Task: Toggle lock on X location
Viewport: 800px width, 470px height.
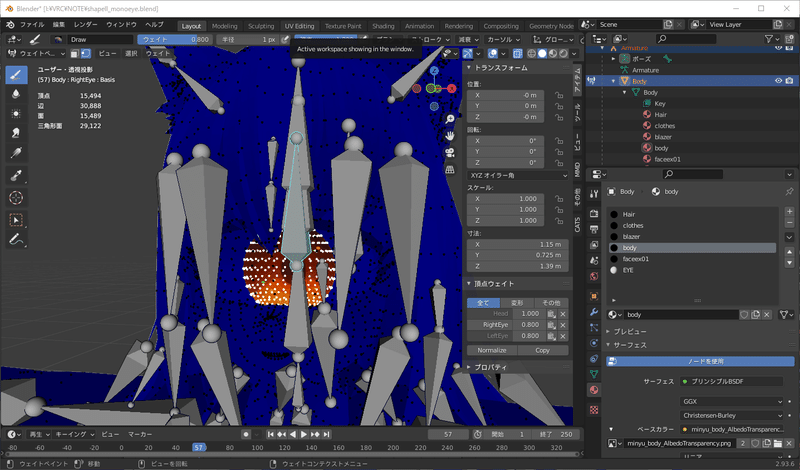Action: point(559,95)
